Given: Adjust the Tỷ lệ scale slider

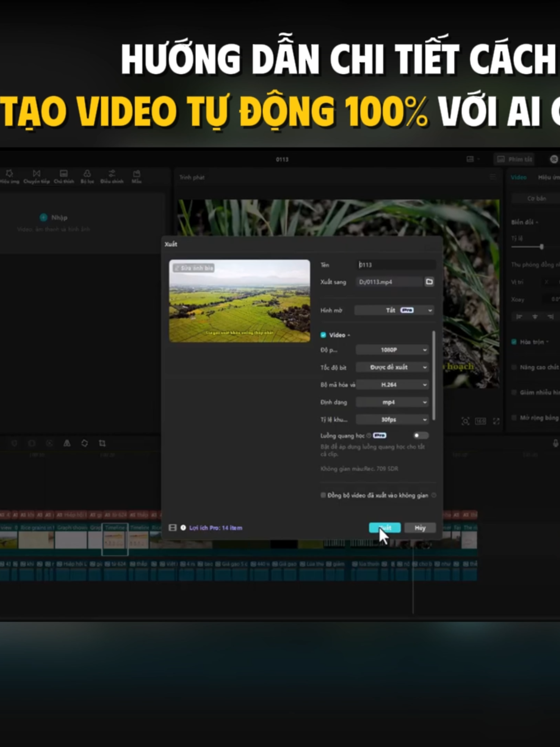Looking at the screenshot, I should [541, 247].
